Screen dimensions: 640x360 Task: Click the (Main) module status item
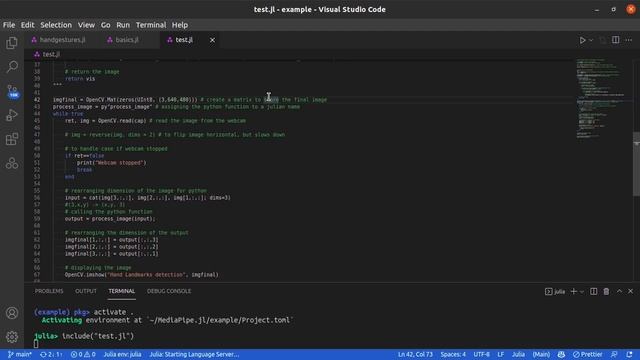coord(541,354)
